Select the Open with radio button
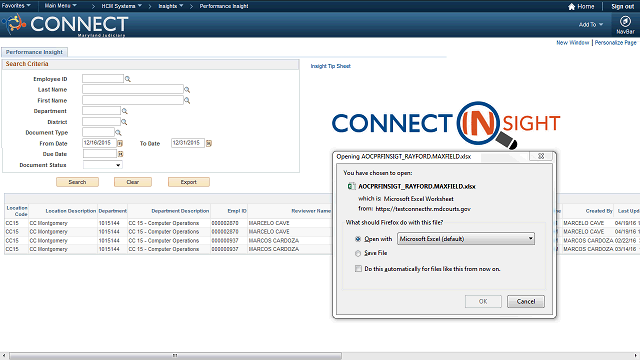The height and width of the screenshot is (360, 640). point(358,239)
